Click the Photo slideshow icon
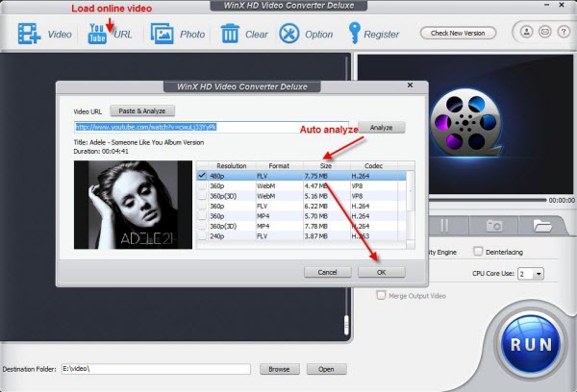 162,34
